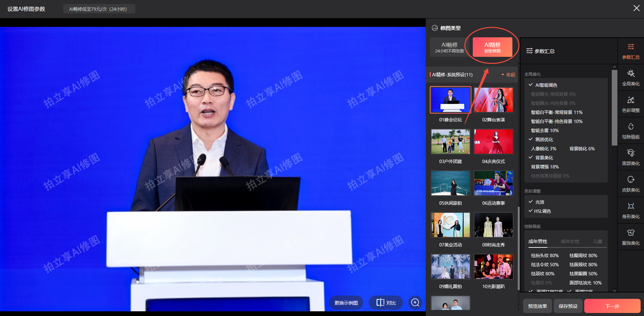Select the 02舞台表演 preset thumbnail
The height and width of the screenshot is (316, 644).
[x=493, y=100]
